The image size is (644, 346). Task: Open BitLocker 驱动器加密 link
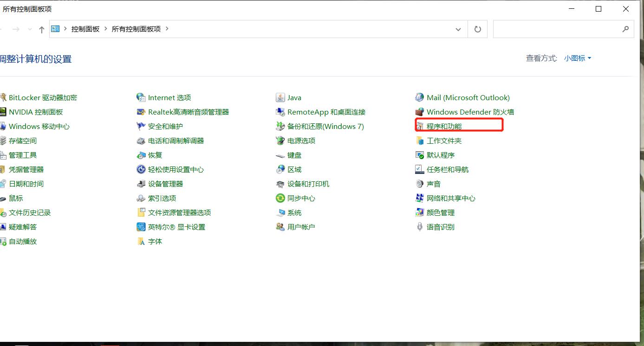[x=43, y=97]
